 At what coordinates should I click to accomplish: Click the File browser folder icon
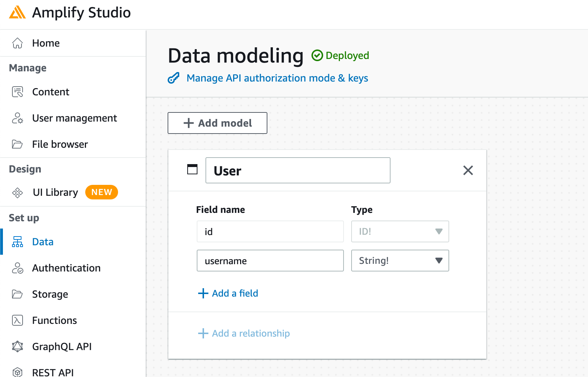(17, 144)
